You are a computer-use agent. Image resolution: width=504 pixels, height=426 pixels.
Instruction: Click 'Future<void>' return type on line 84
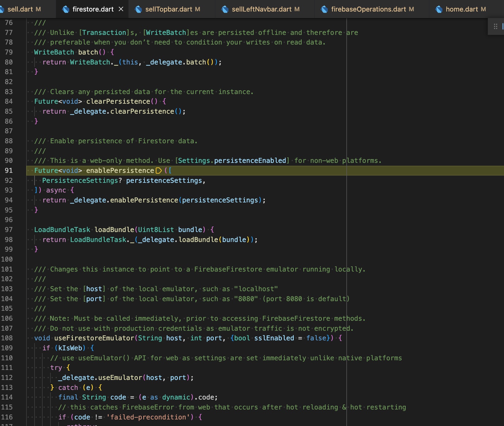point(58,101)
